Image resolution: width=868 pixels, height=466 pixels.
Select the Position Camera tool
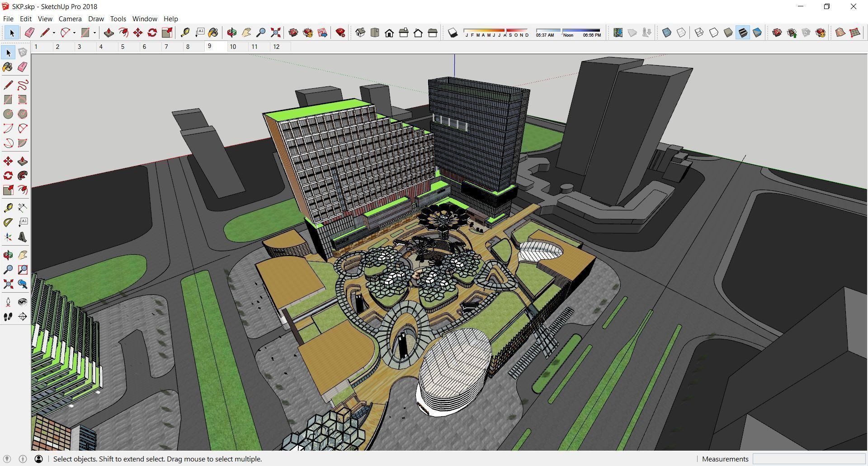pyautogui.click(x=8, y=302)
